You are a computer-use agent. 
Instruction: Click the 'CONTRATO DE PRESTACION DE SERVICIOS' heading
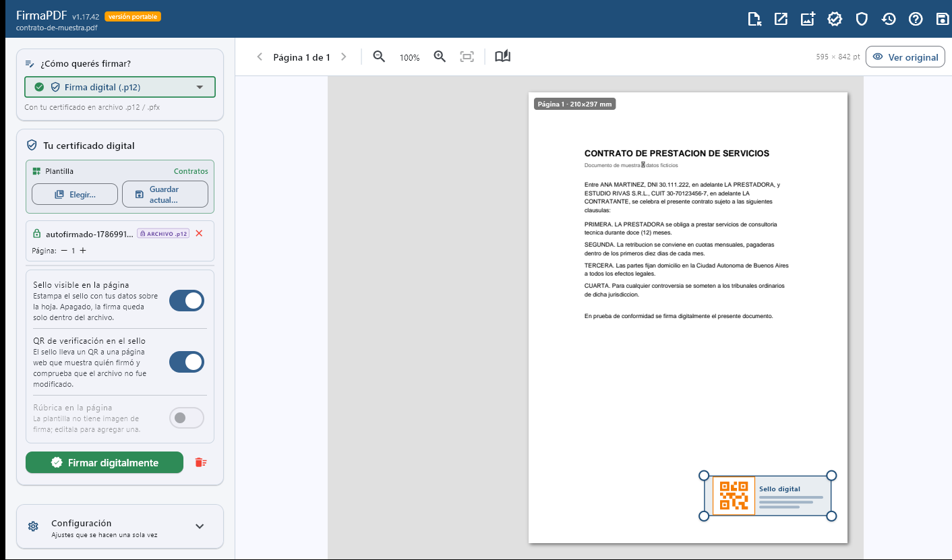(x=677, y=154)
